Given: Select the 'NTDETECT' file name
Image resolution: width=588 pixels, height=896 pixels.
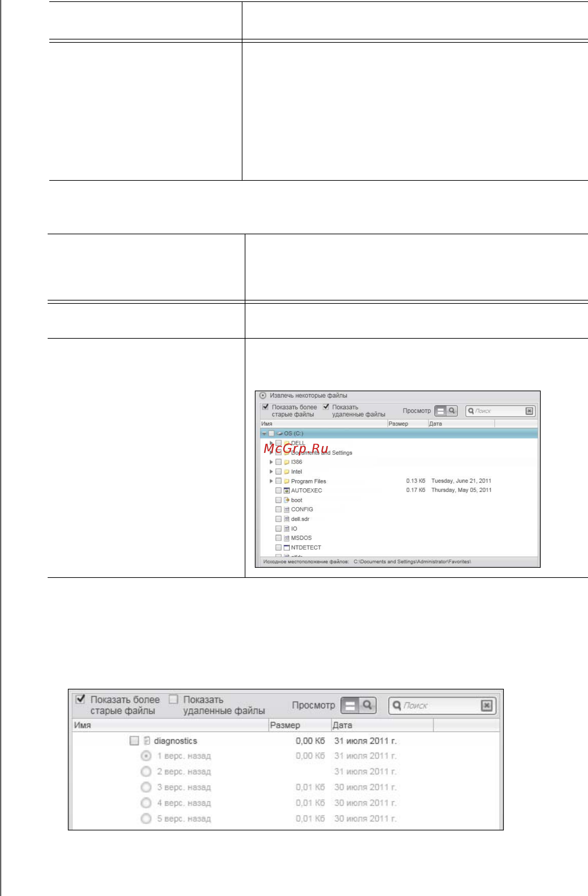Looking at the screenshot, I should [306, 548].
